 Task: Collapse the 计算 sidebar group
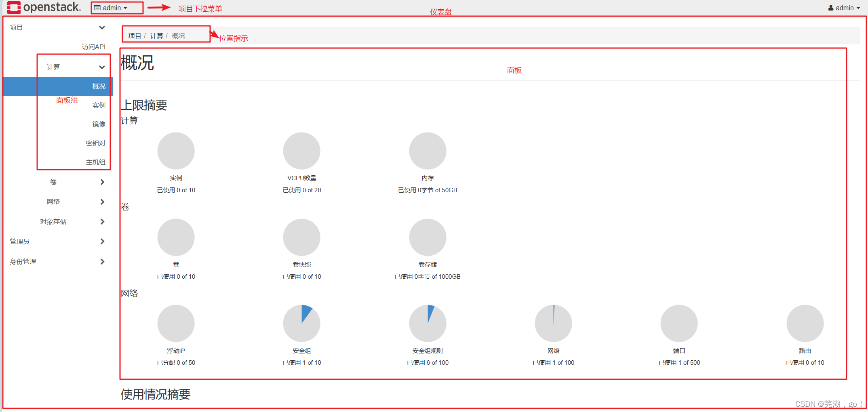(53, 67)
